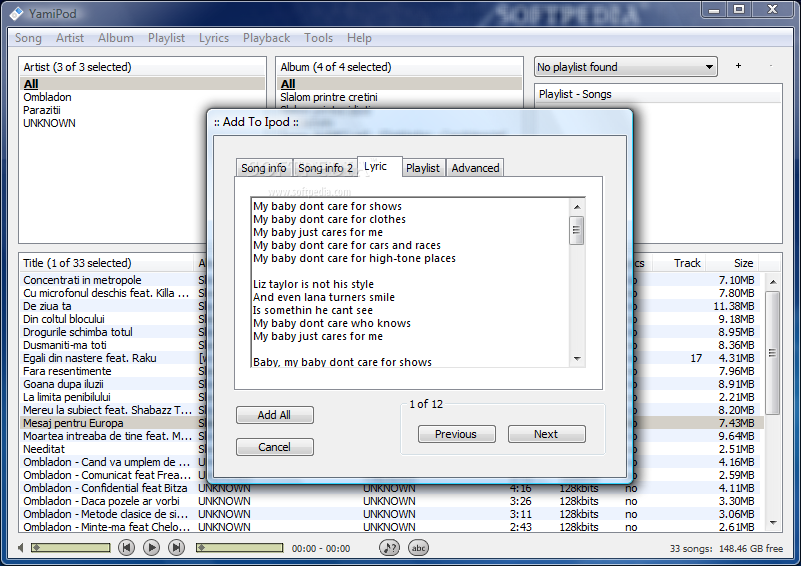
Task: Click the Add All button
Action: [x=274, y=415]
